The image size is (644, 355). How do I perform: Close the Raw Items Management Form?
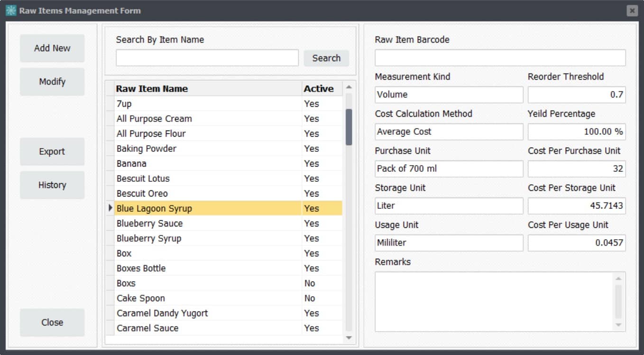52,322
